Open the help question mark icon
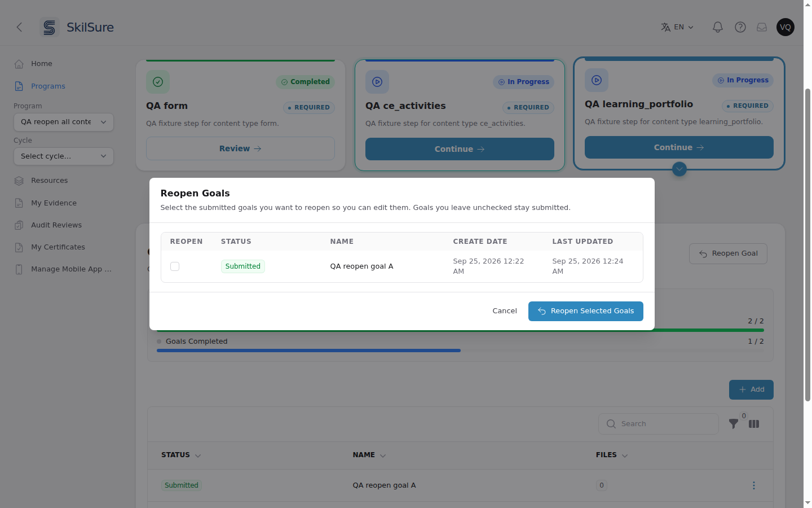Screen dimensions: 812x508 click(740, 27)
